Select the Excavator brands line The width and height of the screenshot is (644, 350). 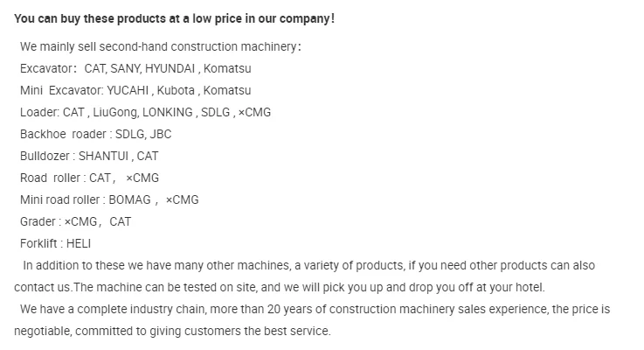tap(135, 68)
